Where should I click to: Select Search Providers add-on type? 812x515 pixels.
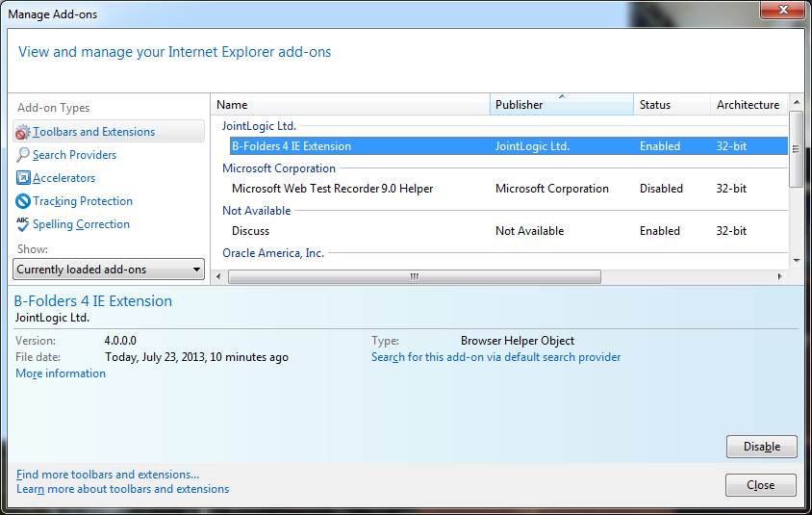point(75,155)
